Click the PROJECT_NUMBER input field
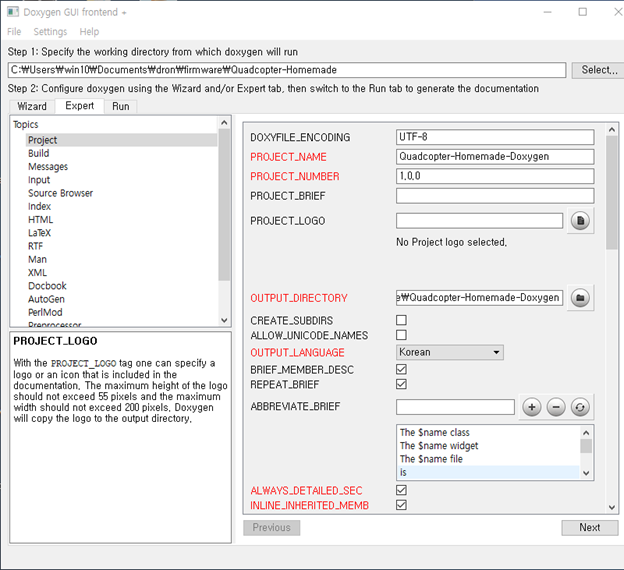 coord(495,176)
